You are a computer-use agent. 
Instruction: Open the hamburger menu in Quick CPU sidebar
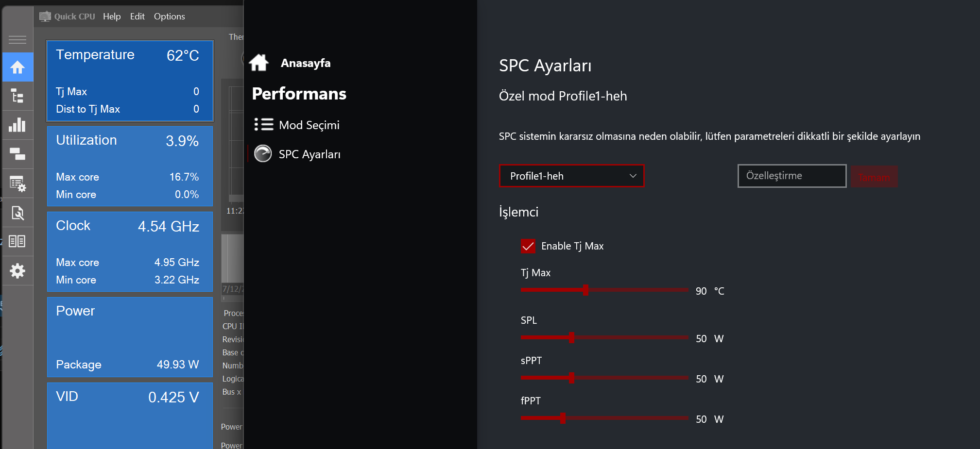[x=17, y=39]
